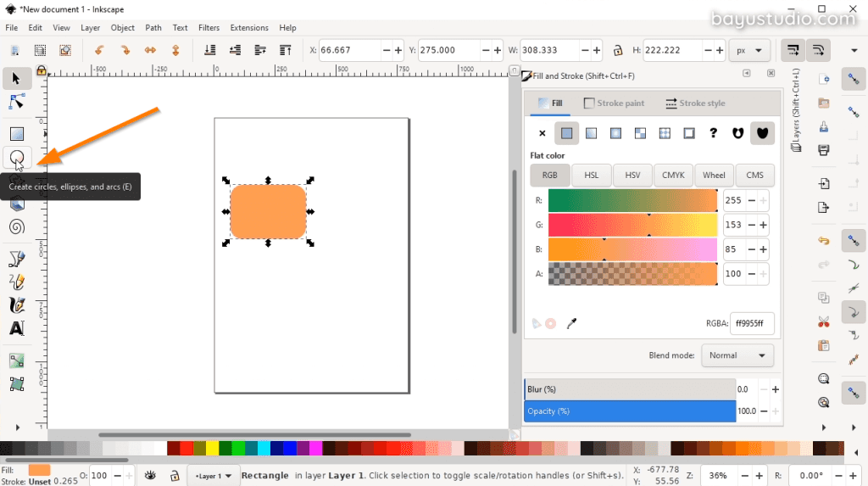Switch color mode to HSL
Screen dimensions: 868x486
(x=591, y=175)
